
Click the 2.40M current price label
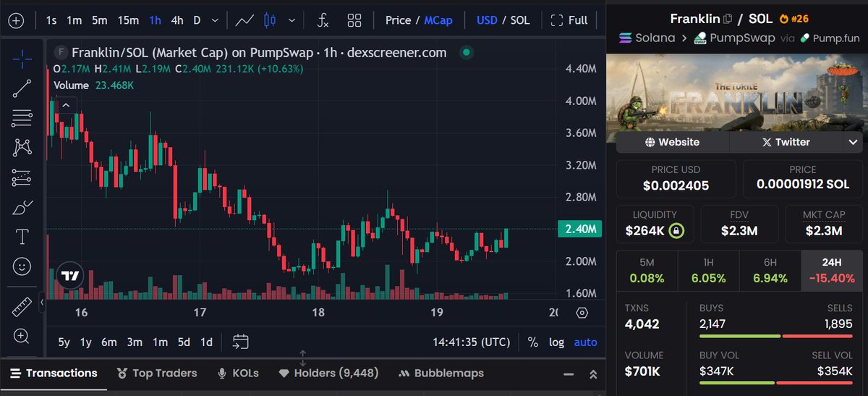582,229
